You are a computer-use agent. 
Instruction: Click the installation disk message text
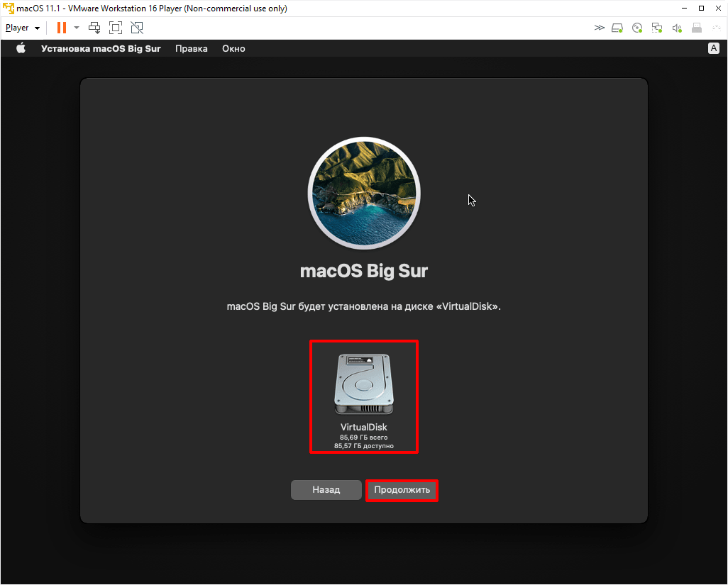[x=363, y=306]
